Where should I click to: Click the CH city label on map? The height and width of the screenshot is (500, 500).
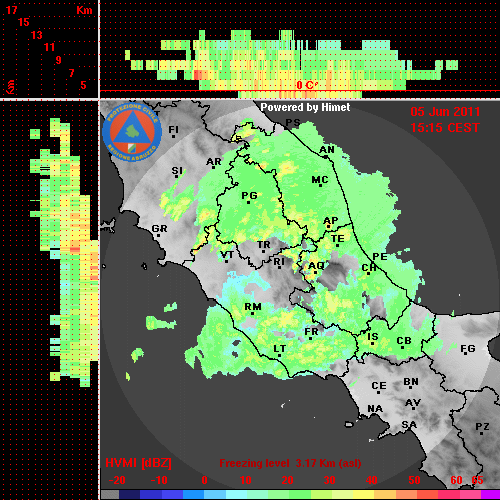point(369,267)
